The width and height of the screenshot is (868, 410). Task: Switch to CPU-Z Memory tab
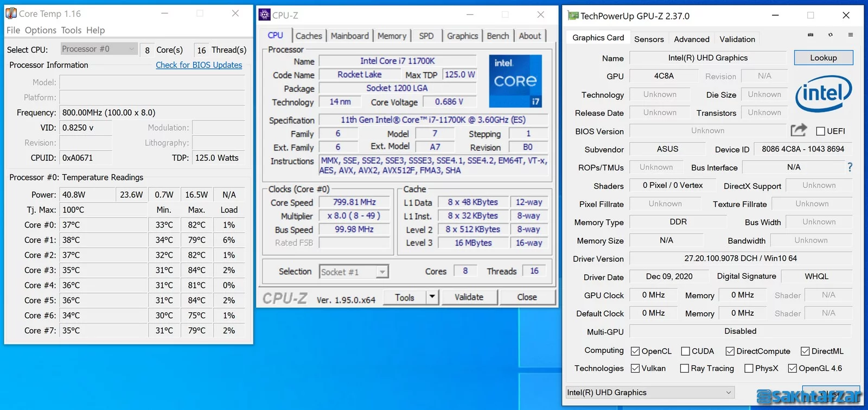click(x=392, y=36)
